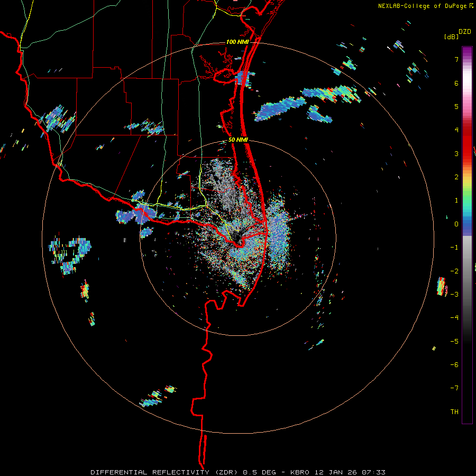Click the -2 value on the dB scale
476x476 pixels.
click(x=454, y=271)
